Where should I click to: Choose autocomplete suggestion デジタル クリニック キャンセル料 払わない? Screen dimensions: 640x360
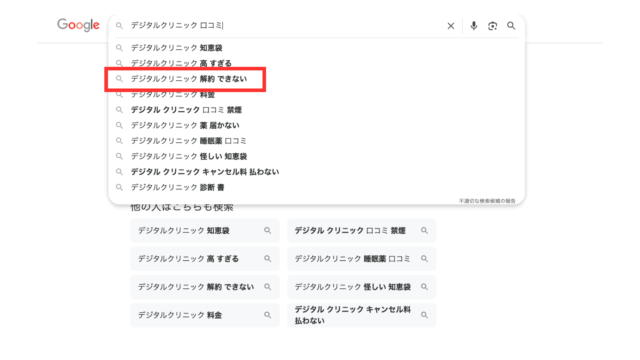point(317,172)
